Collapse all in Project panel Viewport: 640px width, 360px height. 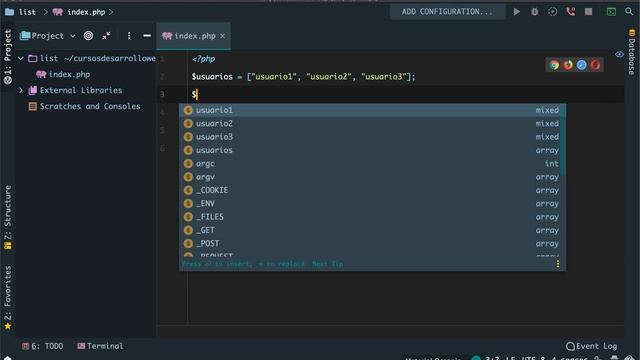pyautogui.click(x=106, y=36)
